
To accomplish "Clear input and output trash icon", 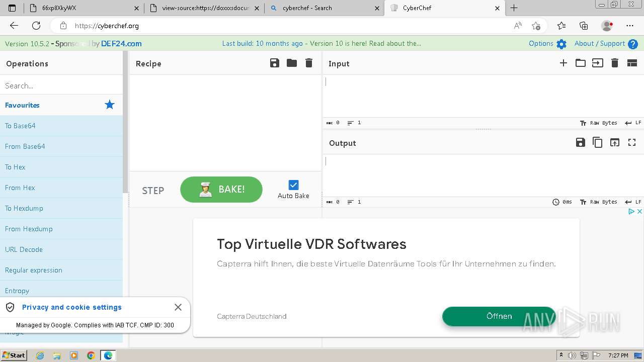I will (x=615, y=63).
